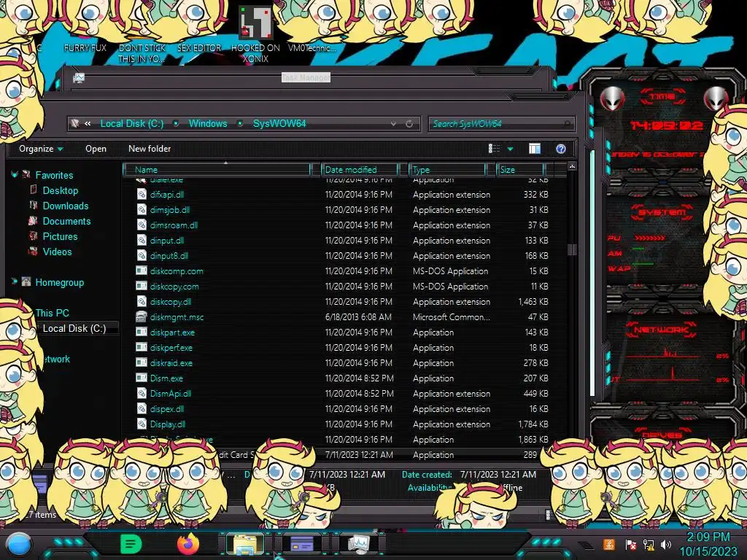Sort by the Size column header
The width and height of the screenshot is (747, 560).
tap(520, 169)
